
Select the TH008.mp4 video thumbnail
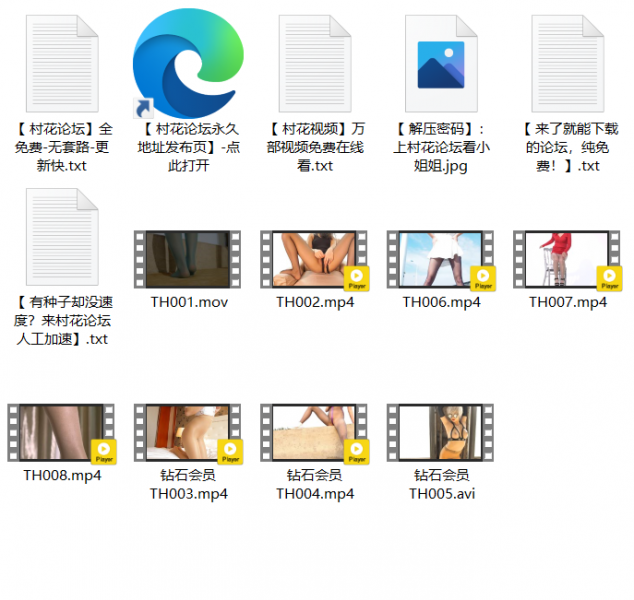click(62, 433)
